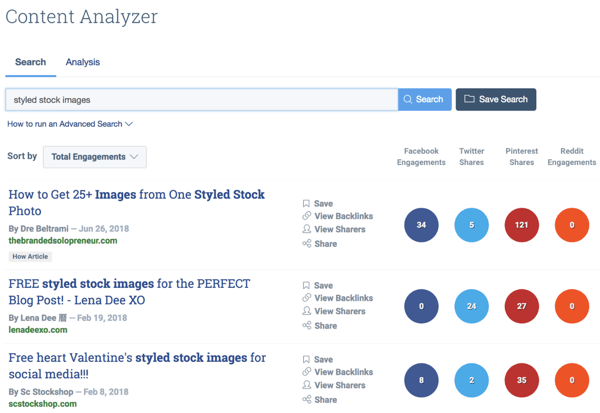Click the blue Search button
600x413 pixels.
(425, 100)
